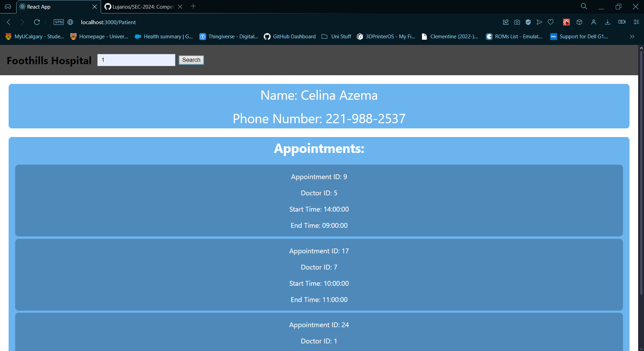The height and width of the screenshot is (351, 644).
Task: Open Easy Setup sliders menu
Action: (636, 22)
